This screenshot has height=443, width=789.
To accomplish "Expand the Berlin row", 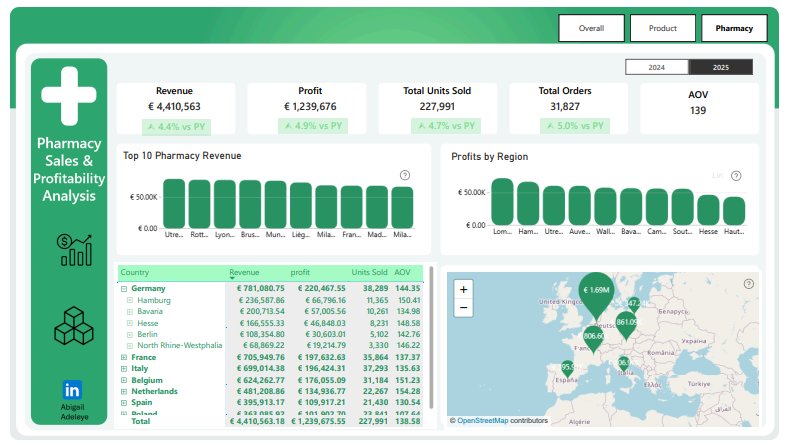I will pos(130,334).
